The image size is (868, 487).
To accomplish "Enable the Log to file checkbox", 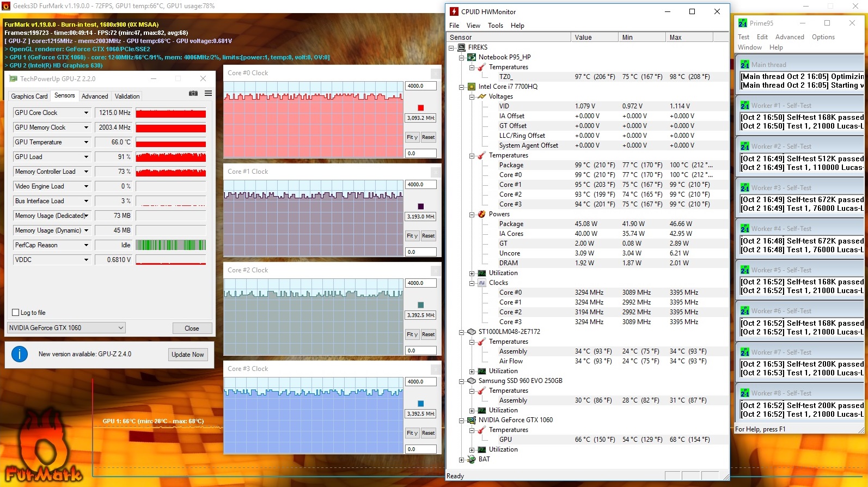I will pos(16,313).
